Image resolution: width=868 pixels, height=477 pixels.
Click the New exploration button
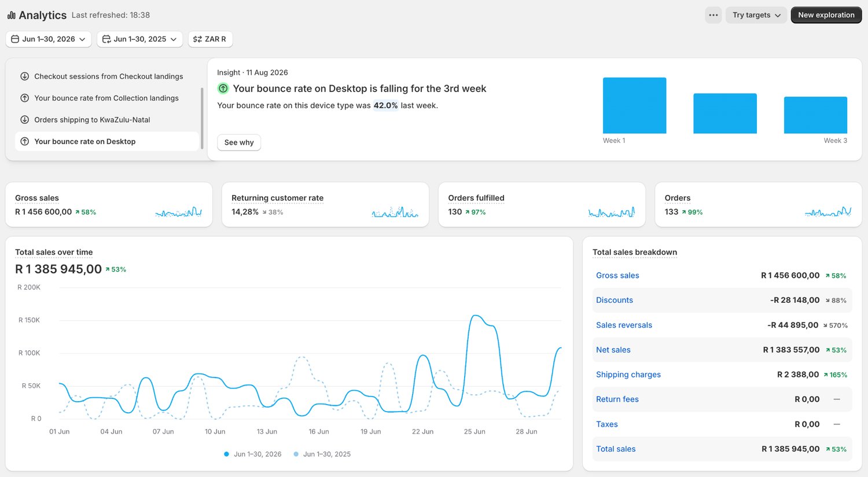[826, 15]
